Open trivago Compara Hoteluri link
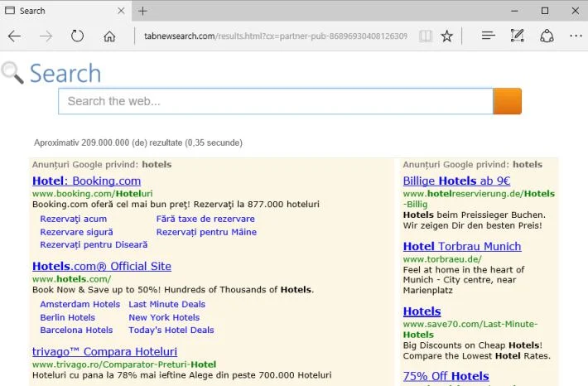588x386 pixels. (104, 351)
